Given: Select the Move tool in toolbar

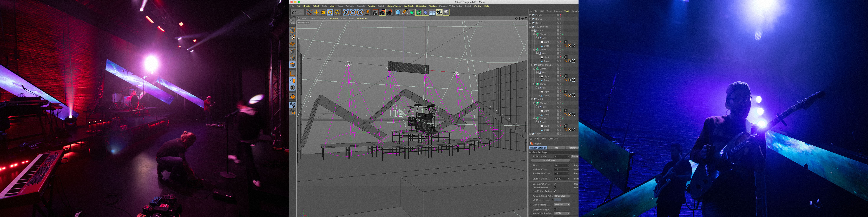Looking at the screenshot, I should pos(316,12).
